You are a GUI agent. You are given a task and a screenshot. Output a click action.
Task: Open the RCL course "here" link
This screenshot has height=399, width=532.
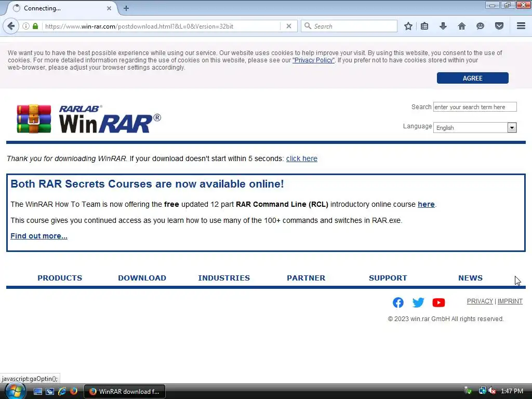point(426,204)
